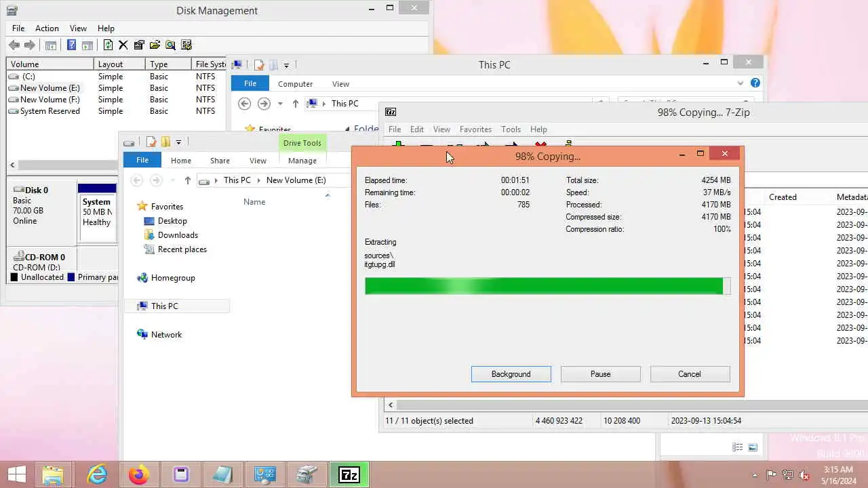Click 7-Zip horizontal scrollbar left arrow

tap(390, 405)
